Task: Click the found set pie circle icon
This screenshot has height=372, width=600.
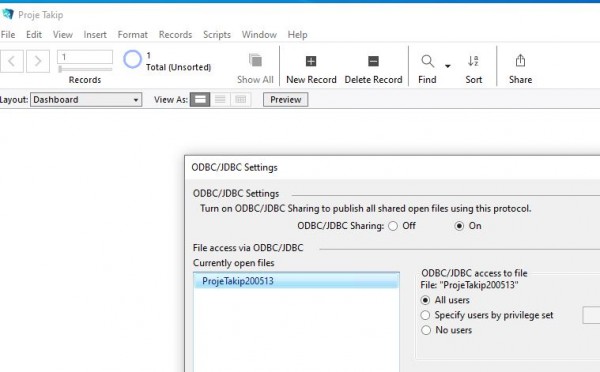Action: (132, 60)
